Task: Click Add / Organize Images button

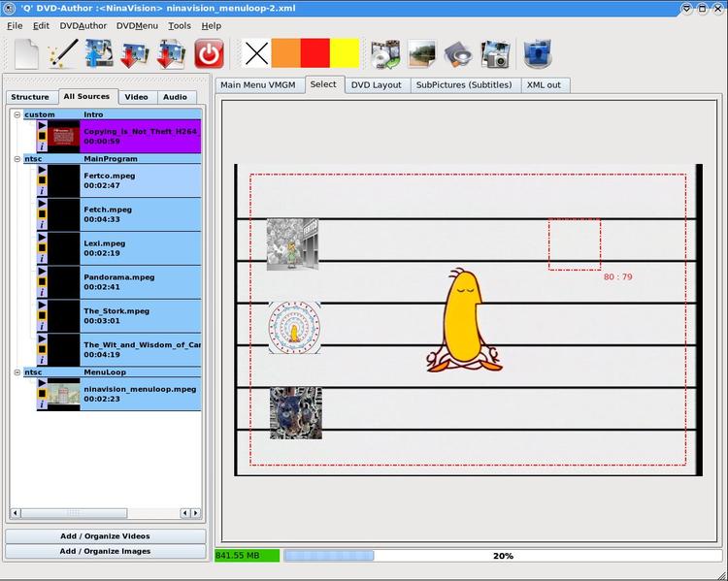Action: [106, 551]
